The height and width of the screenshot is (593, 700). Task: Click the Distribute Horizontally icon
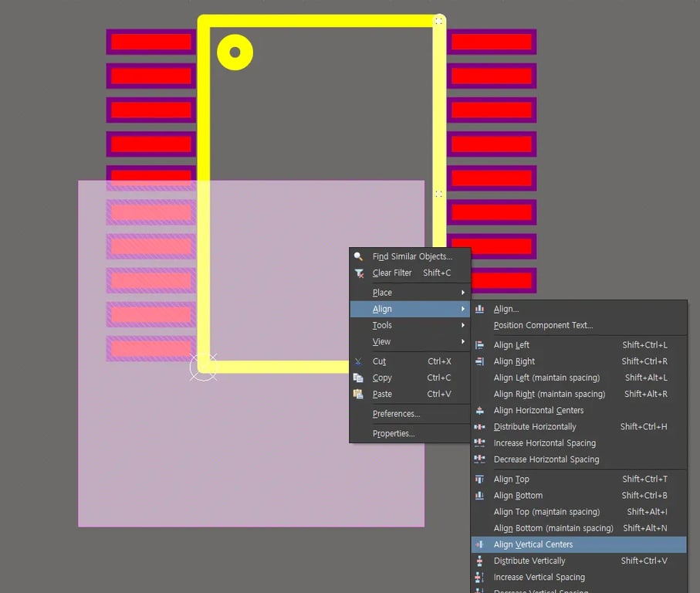[479, 427]
